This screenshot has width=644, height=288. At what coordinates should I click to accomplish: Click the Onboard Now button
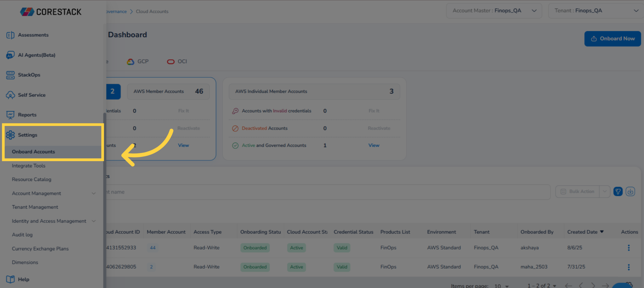[612, 39]
